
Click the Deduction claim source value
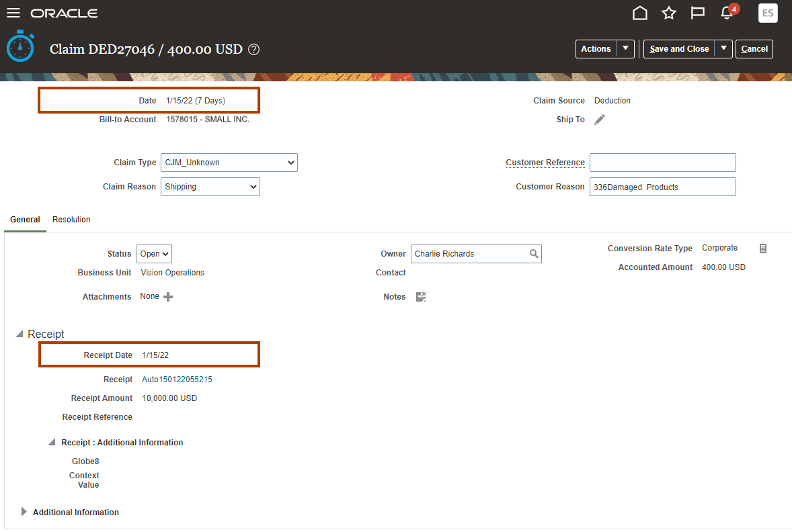pos(612,101)
